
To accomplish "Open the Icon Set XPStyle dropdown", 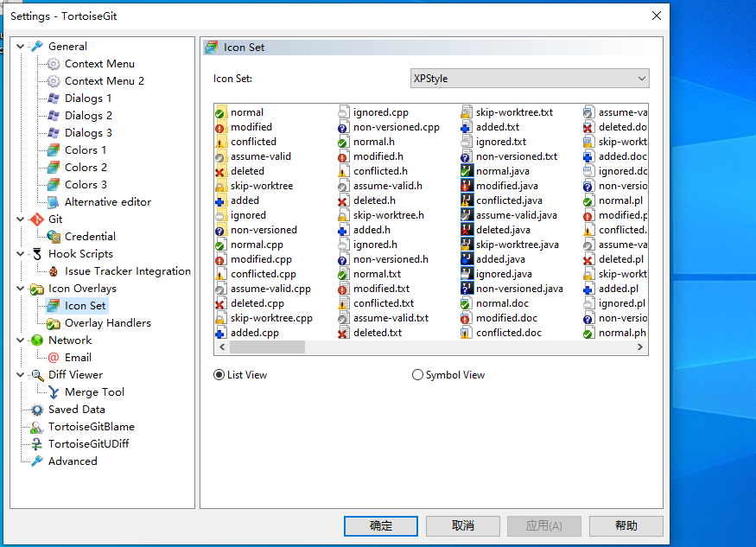I will pyautogui.click(x=530, y=79).
